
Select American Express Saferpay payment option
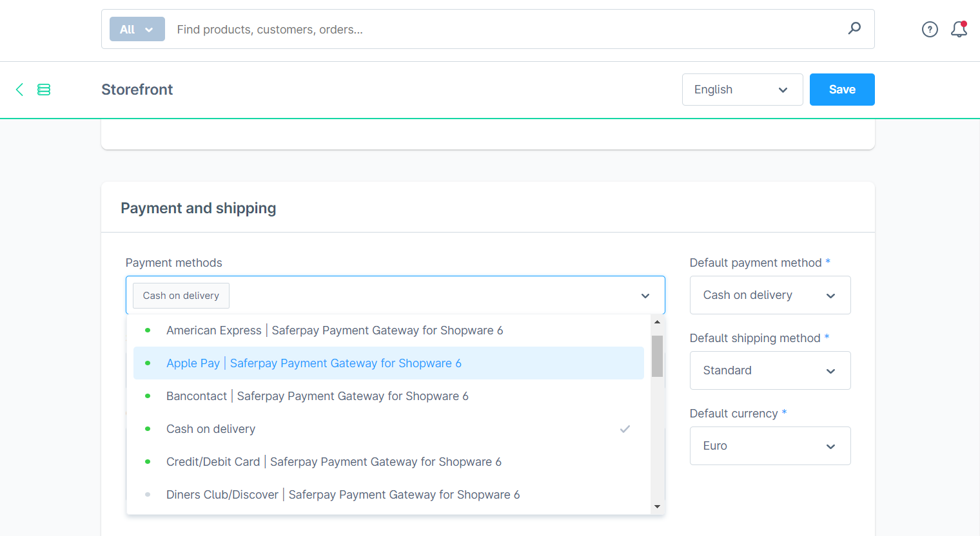click(x=334, y=330)
